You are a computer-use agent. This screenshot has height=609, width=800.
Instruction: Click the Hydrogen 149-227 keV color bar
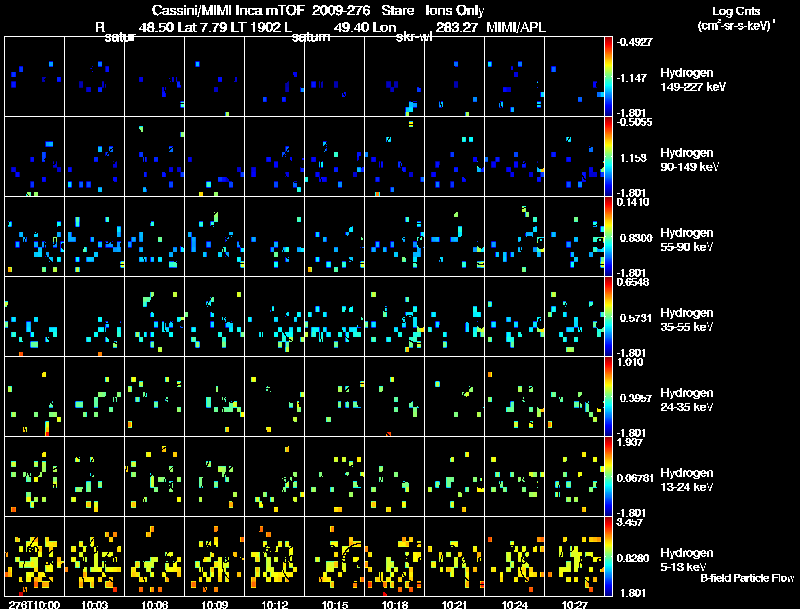(608, 76)
